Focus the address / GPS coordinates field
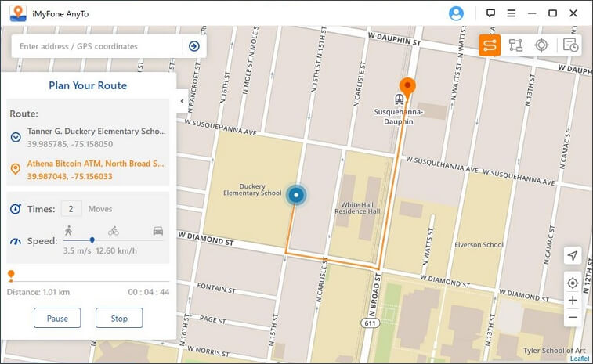Image resolution: width=593 pixels, height=364 pixels. pos(98,46)
